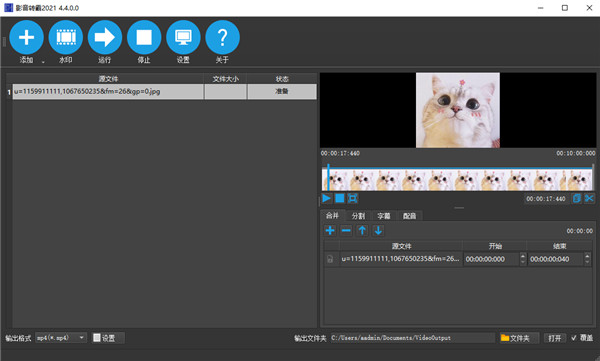Switch to the 分割 tab
The image size is (600, 361).
358,216
